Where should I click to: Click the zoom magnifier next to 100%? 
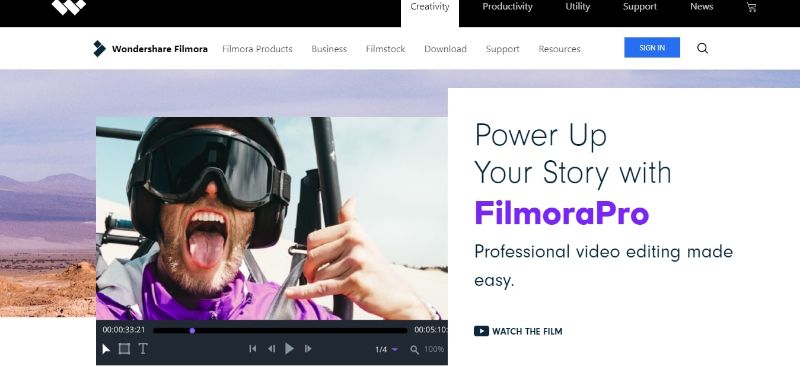coord(414,350)
